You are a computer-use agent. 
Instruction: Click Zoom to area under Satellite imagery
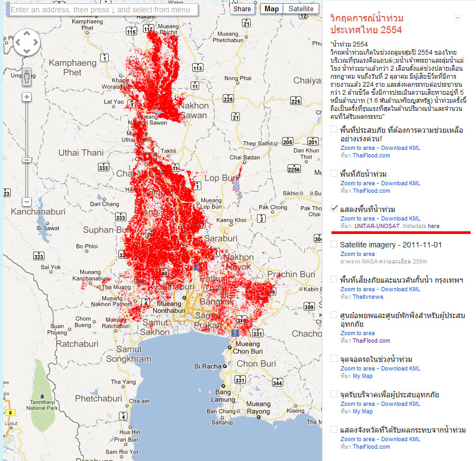[357, 254]
